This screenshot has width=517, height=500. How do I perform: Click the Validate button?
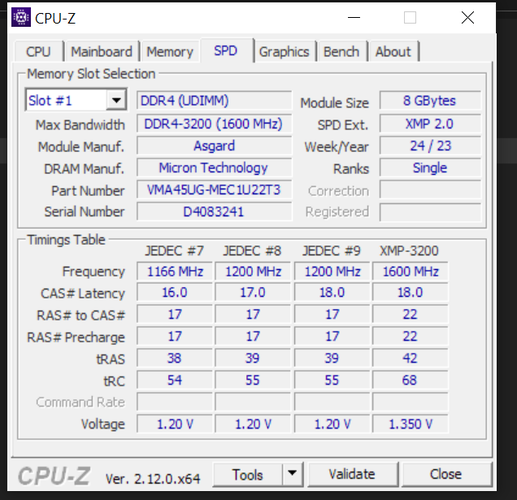pos(352,474)
